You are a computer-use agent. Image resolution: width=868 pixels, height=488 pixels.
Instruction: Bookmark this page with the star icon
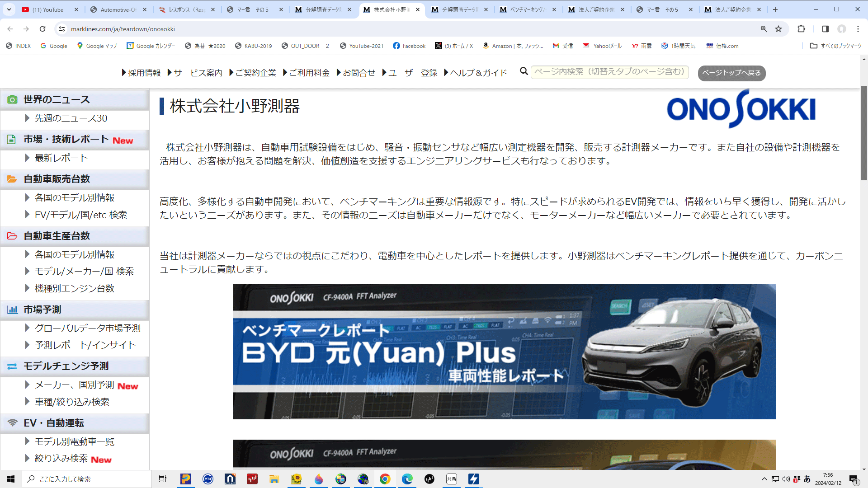[778, 29]
